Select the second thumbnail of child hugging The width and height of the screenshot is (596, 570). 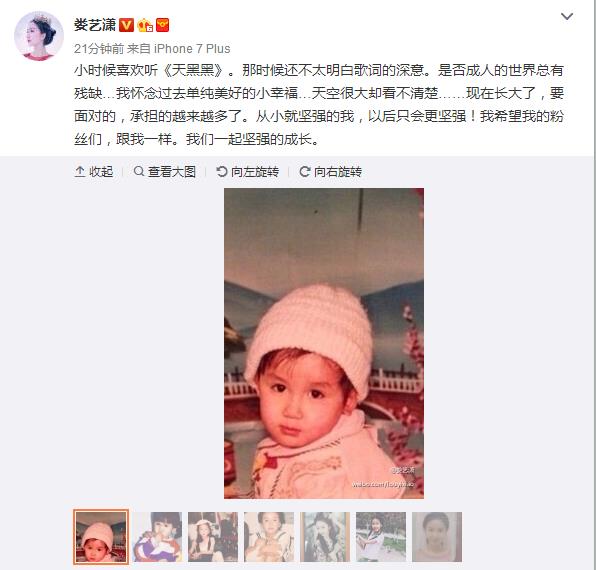click(157, 537)
